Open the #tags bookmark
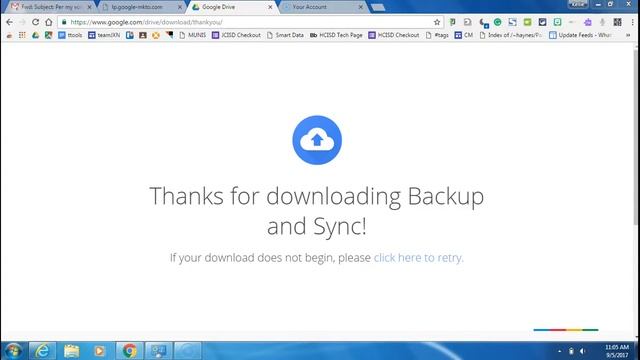The height and width of the screenshot is (360, 640). click(x=437, y=35)
